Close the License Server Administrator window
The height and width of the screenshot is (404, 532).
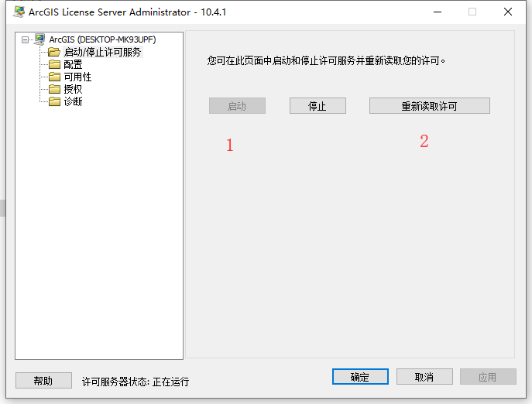[508, 12]
